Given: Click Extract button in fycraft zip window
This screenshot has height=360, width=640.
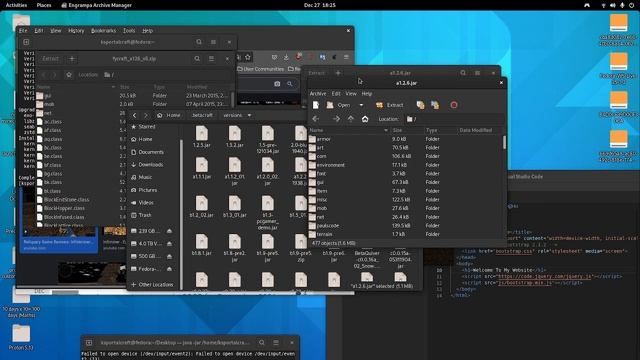Looking at the screenshot, I should (x=51, y=59).
